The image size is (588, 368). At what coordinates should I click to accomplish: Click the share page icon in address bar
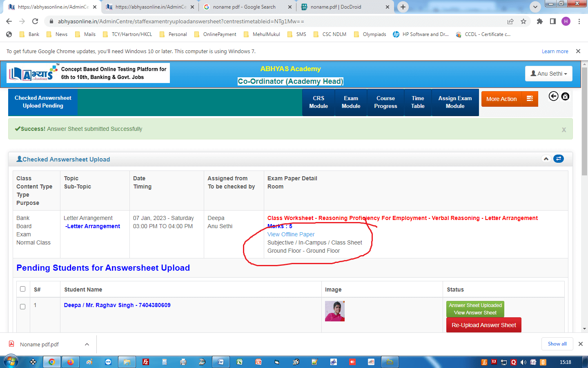pos(510,21)
